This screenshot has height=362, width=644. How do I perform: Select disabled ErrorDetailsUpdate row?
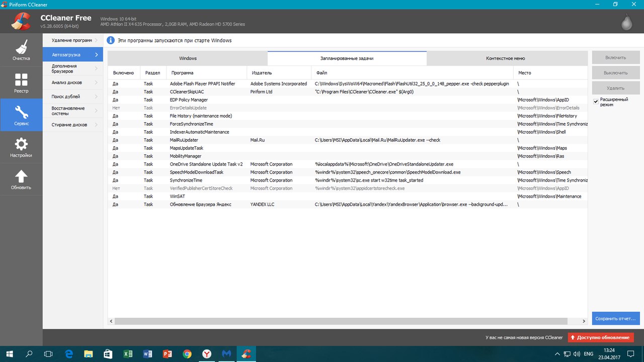(348, 108)
